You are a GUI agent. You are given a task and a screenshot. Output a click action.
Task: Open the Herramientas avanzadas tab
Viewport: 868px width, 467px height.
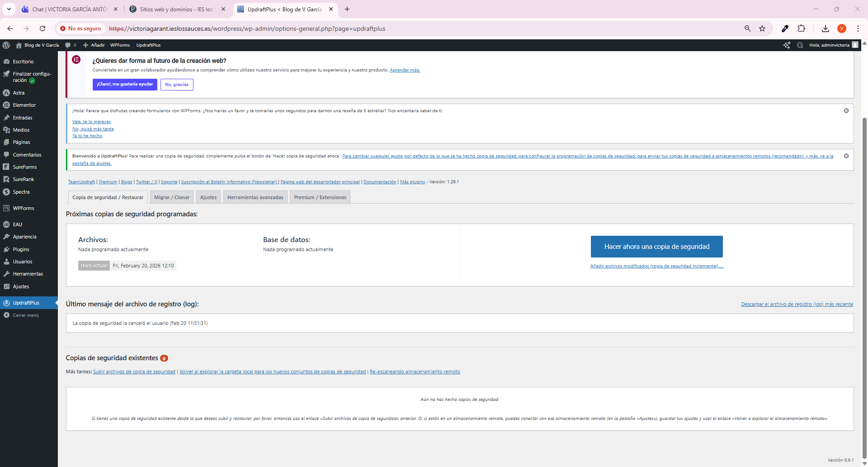pyautogui.click(x=255, y=197)
